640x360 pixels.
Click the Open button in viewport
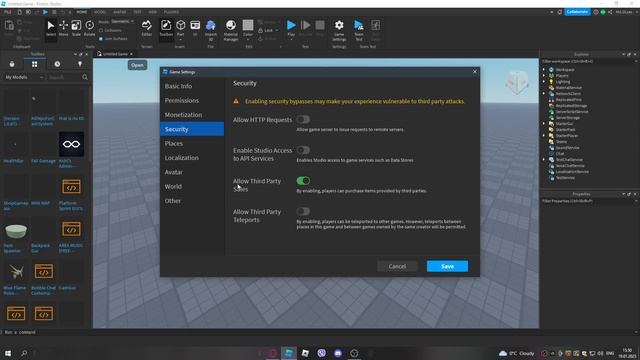click(137, 65)
